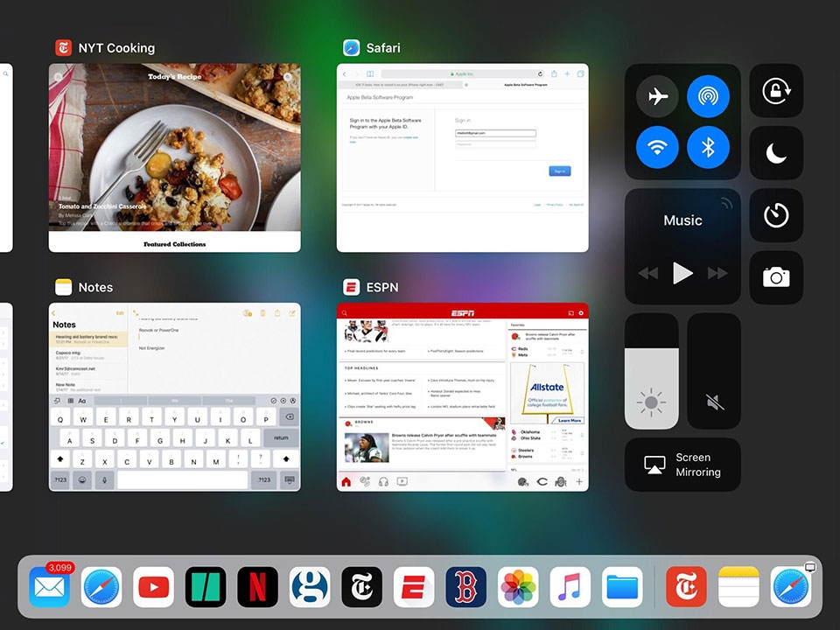
Task: Click the Safari reload icon in address bar
Action: (540, 73)
